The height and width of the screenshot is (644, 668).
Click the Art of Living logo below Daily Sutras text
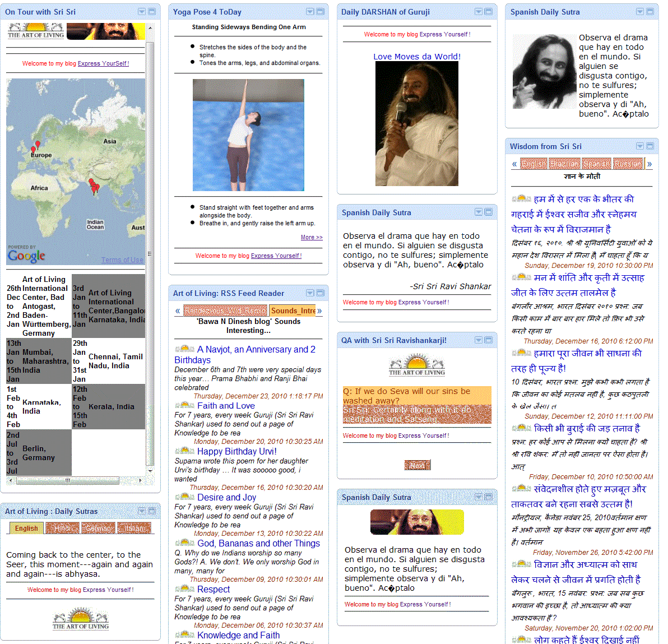[81, 619]
